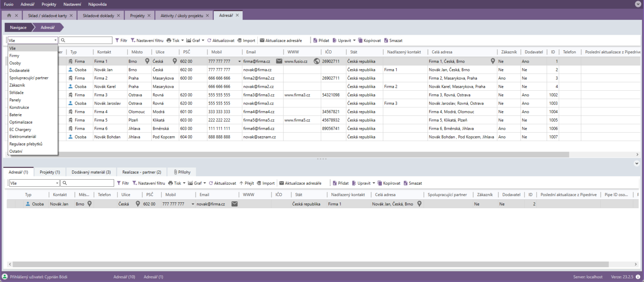
Task: Expand the Upravit dropdown arrow in upper toolbar
Action: tap(354, 41)
